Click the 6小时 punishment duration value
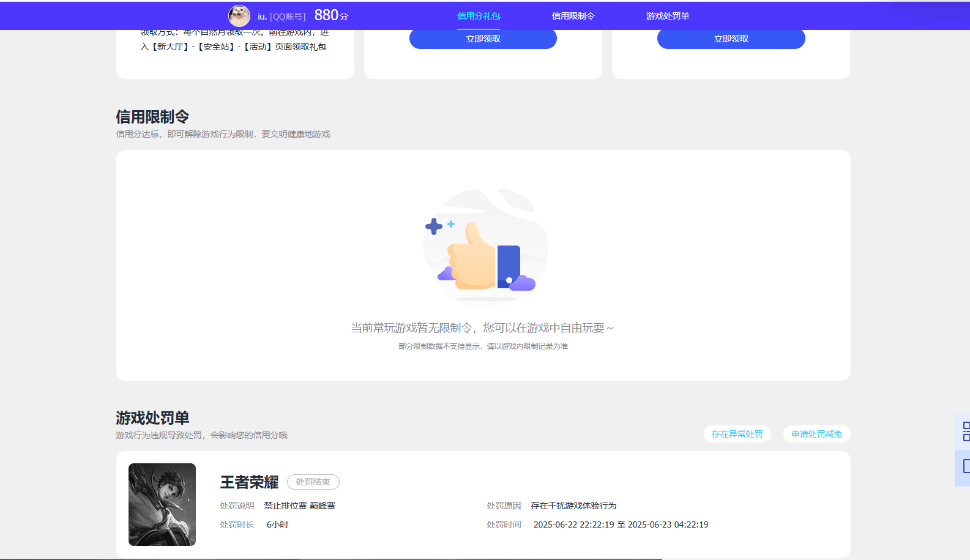Viewport: 970px width, 560px height. (x=277, y=525)
